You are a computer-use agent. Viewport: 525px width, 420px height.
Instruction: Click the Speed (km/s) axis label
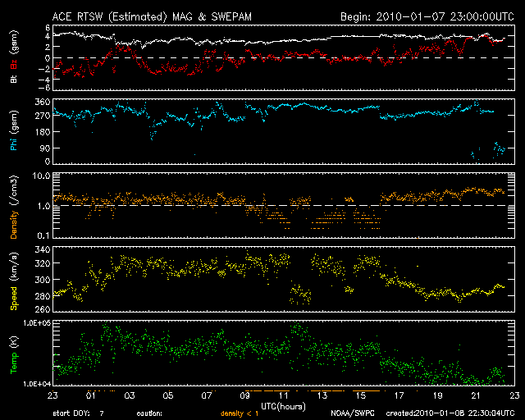pyautogui.click(x=14, y=281)
